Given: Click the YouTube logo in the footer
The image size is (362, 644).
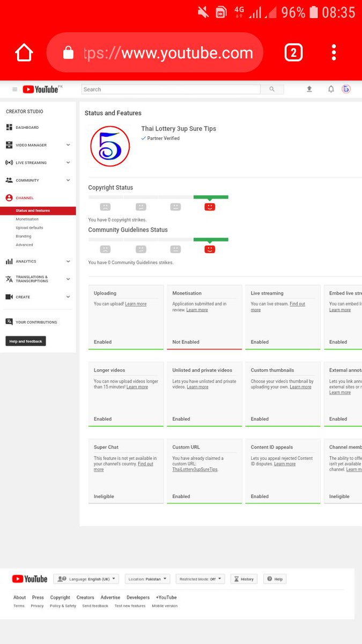Looking at the screenshot, I should coord(29,579).
